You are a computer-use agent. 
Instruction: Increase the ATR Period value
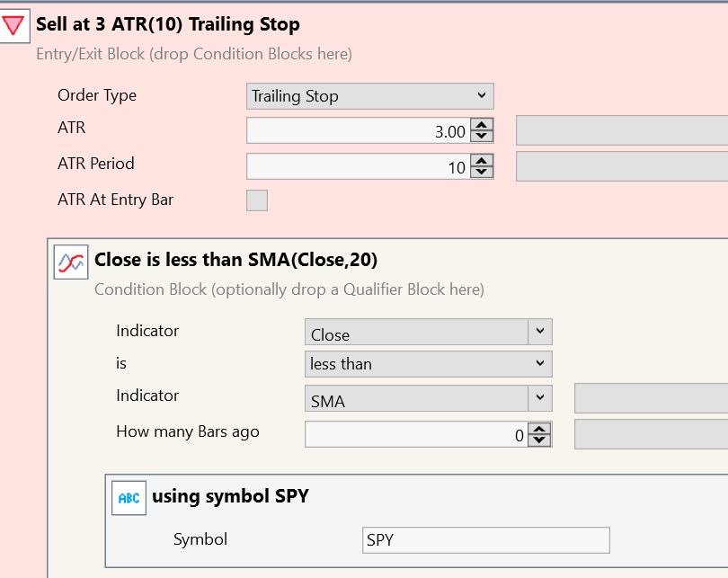tap(482, 161)
